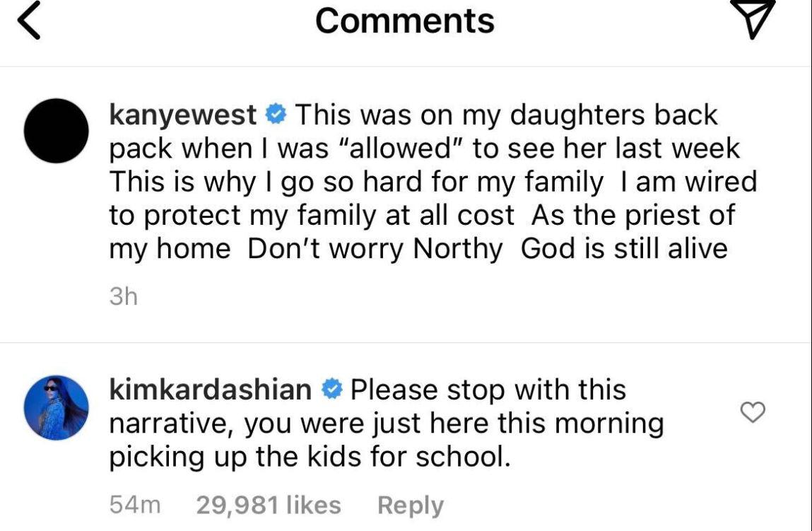812x531 pixels.
Task: Click the 54m timestamp on Kim's comment
Action: coord(134,505)
